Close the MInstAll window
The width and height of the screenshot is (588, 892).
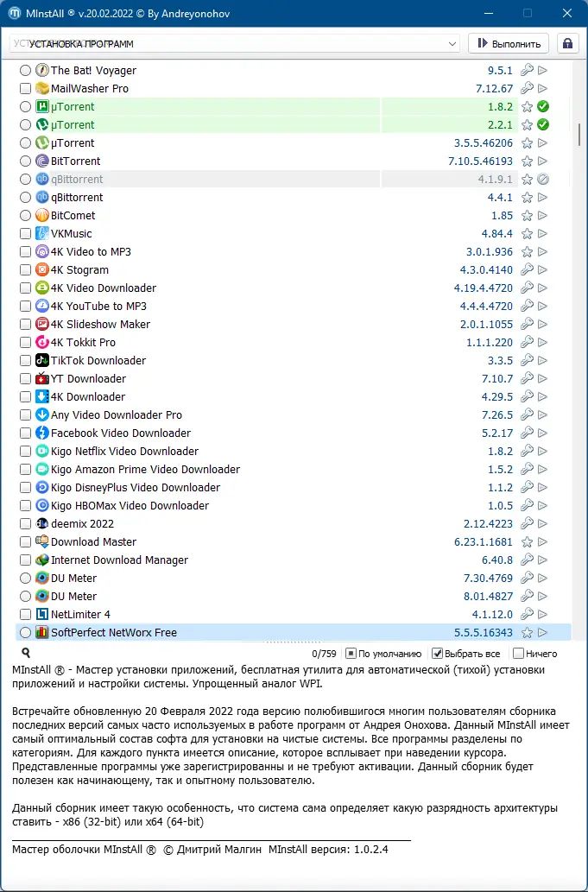click(567, 13)
